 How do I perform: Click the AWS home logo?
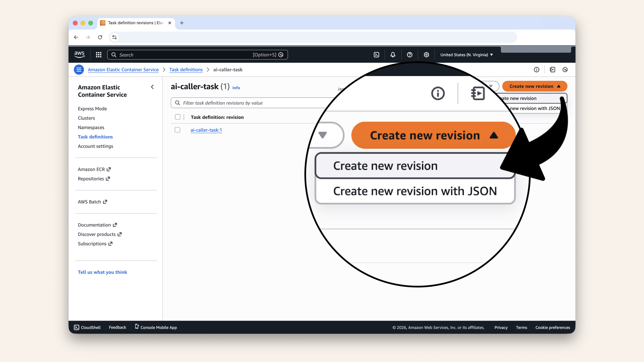coord(79,54)
